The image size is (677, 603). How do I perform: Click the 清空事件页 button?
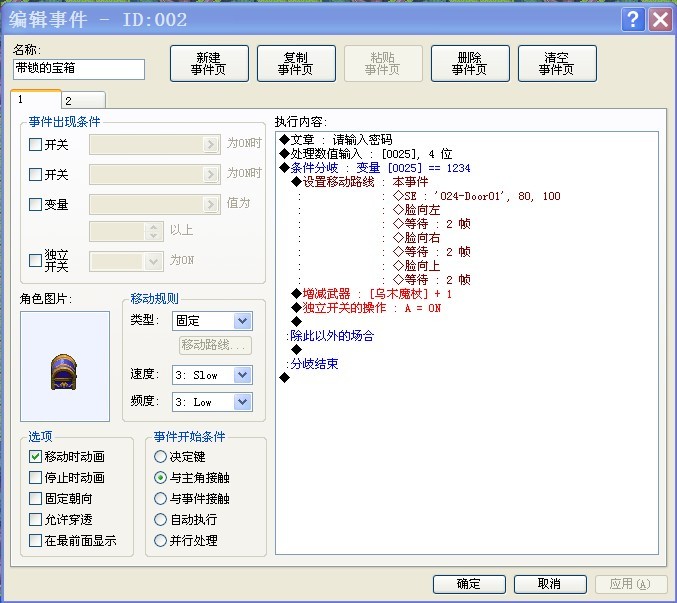coord(557,63)
